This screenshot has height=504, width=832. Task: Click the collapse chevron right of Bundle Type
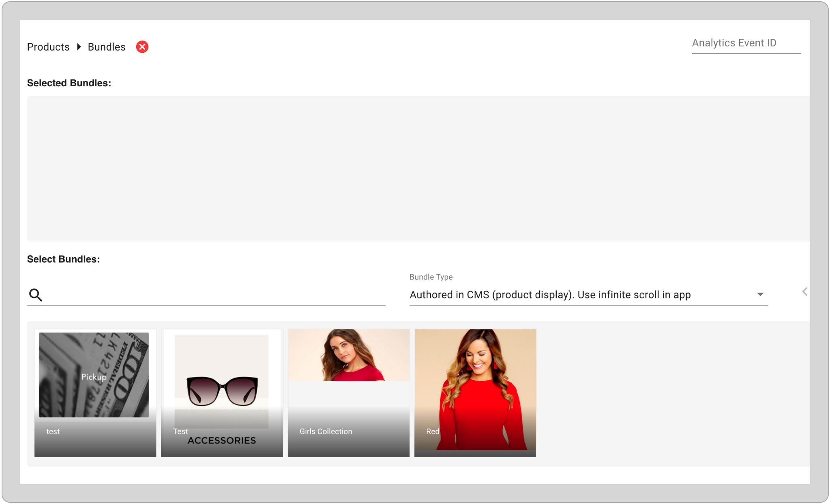point(805,292)
